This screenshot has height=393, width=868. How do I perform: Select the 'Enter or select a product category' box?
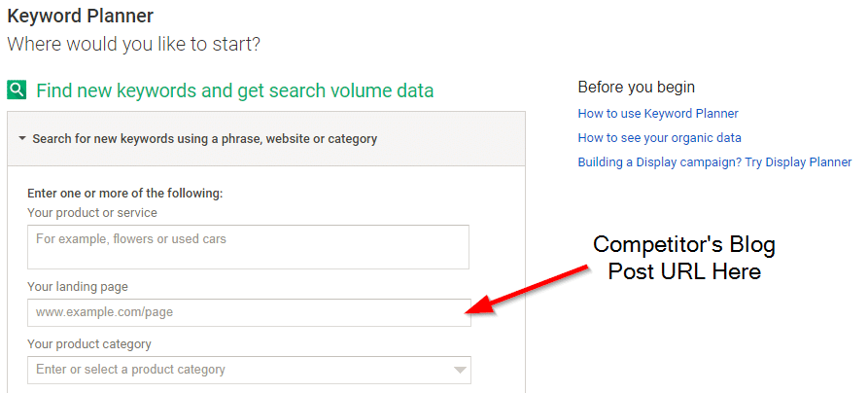point(249,370)
